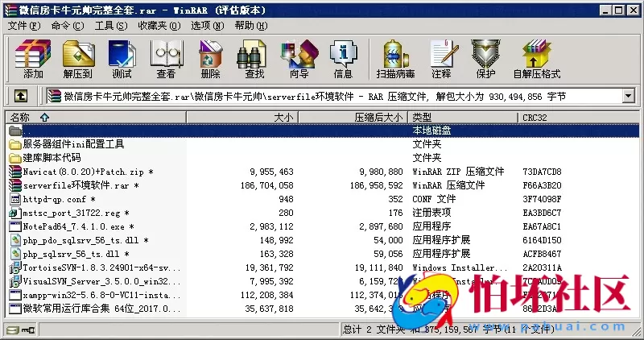Click the registry icon of mstsc_port_31722.reg
This screenshot has width=644, height=340.
click(15, 213)
